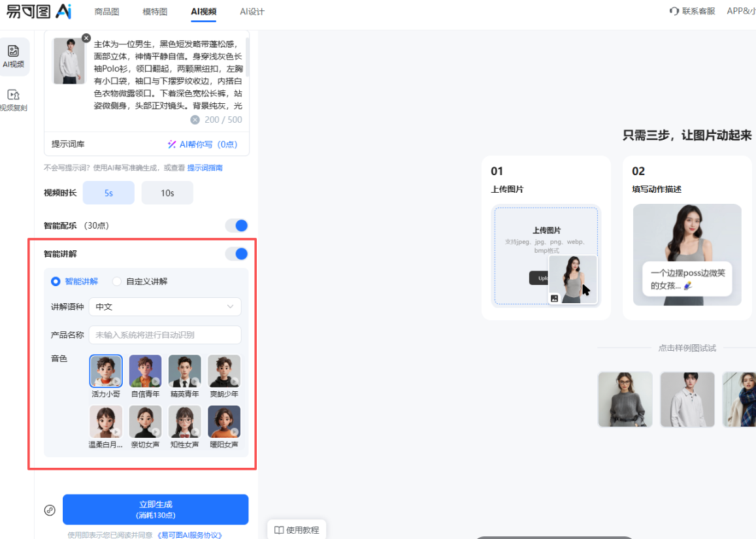
Task: Open the 提示词库 prompt library
Action: (x=68, y=144)
